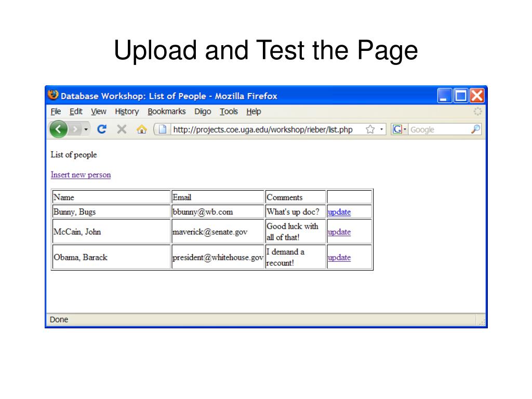Click the Comments column header cell
Screen dimensions: 532x399
[x=296, y=197]
